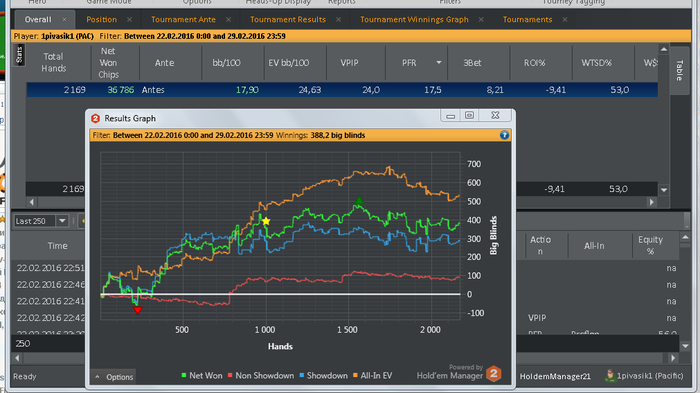The height and width of the screenshot is (393, 700).
Task: Select the Antes data row
Action: tap(342, 90)
